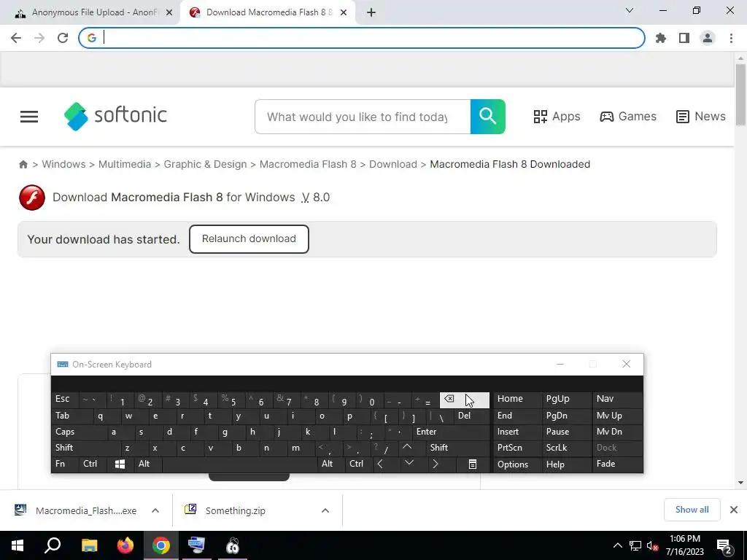
Task: Click Windows logo key on keyboard
Action: 120,464
